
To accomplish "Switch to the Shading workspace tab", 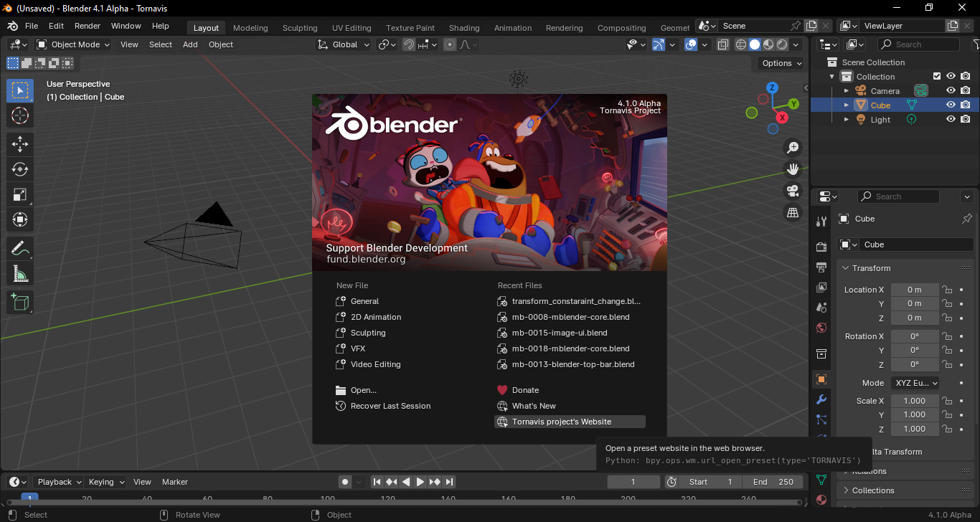I will pos(464,28).
